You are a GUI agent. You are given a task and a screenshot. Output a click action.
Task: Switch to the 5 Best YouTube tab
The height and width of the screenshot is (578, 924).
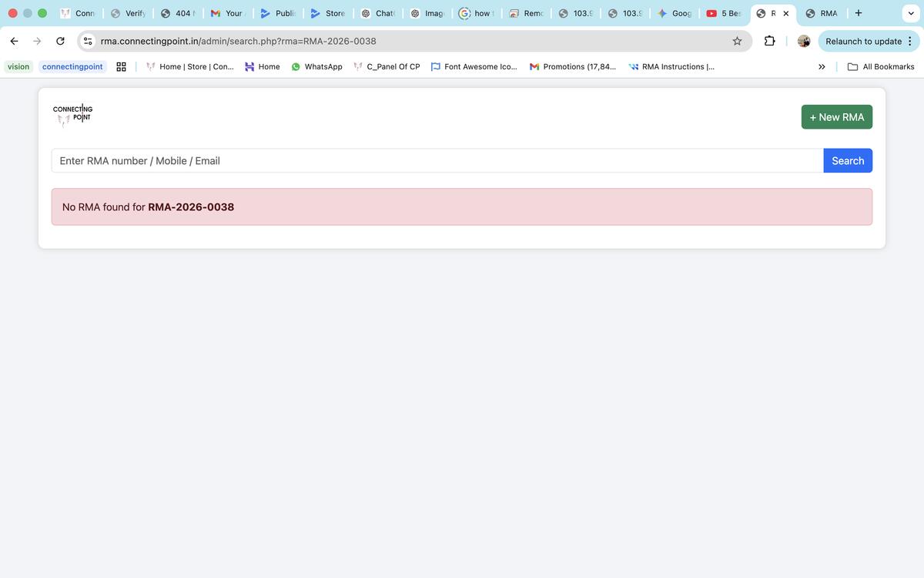point(724,13)
